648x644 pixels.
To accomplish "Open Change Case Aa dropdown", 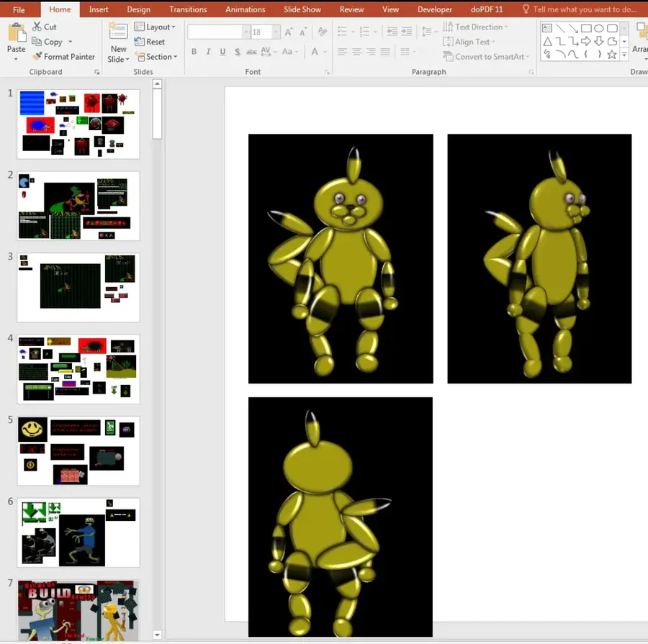I will tap(289, 52).
